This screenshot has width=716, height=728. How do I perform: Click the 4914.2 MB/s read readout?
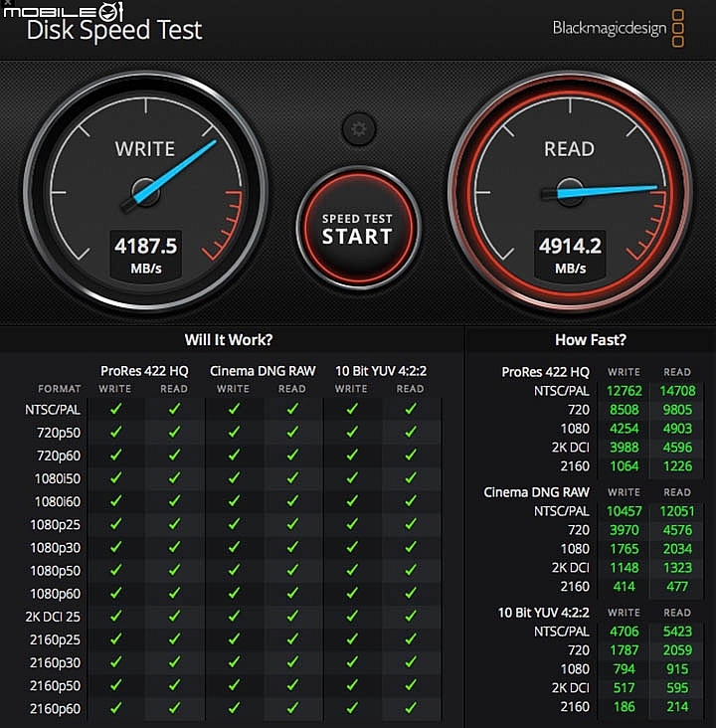(570, 256)
